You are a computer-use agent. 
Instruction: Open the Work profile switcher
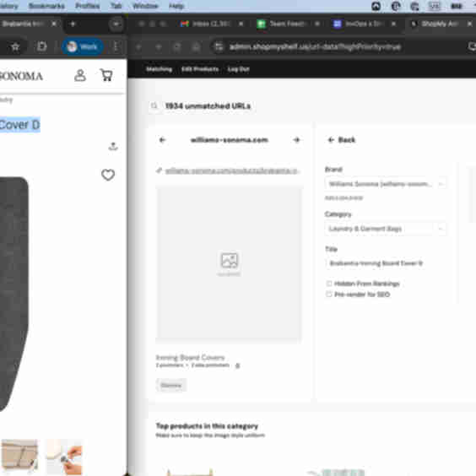(x=82, y=46)
